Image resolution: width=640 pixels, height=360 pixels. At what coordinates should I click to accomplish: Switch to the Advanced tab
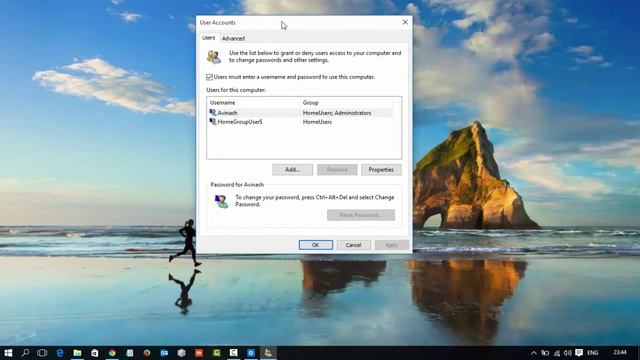(x=233, y=38)
